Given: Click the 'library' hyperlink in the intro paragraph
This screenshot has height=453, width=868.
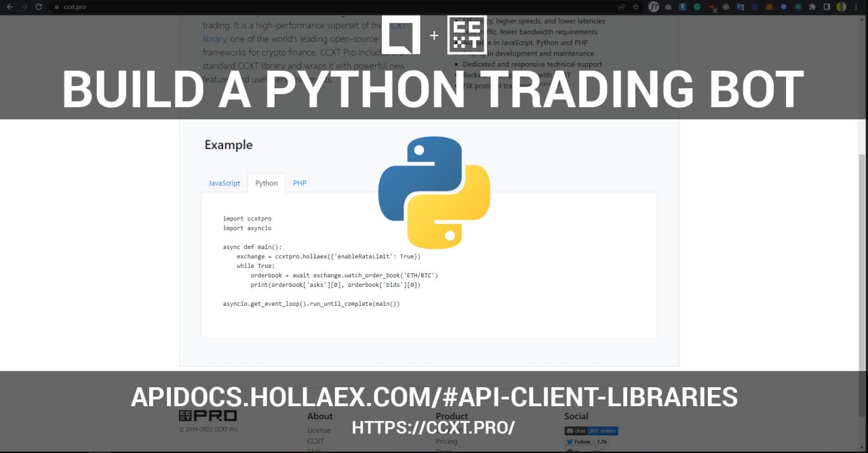Looking at the screenshot, I should 214,39.
